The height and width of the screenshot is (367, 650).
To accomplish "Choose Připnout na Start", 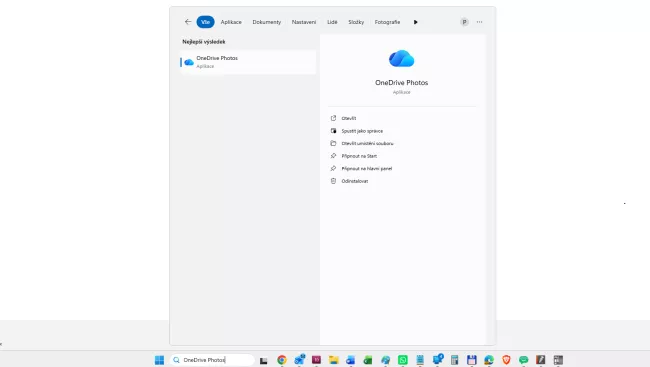I will [359, 156].
